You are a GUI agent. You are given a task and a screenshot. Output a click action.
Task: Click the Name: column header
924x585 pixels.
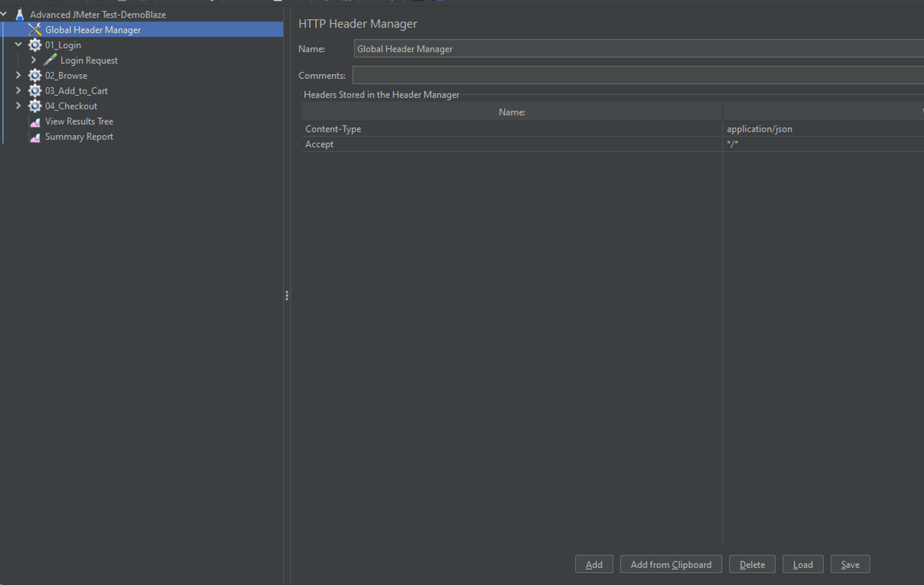tap(512, 112)
